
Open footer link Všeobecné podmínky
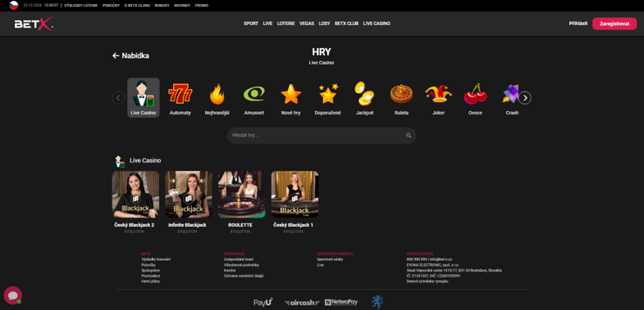(241, 265)
